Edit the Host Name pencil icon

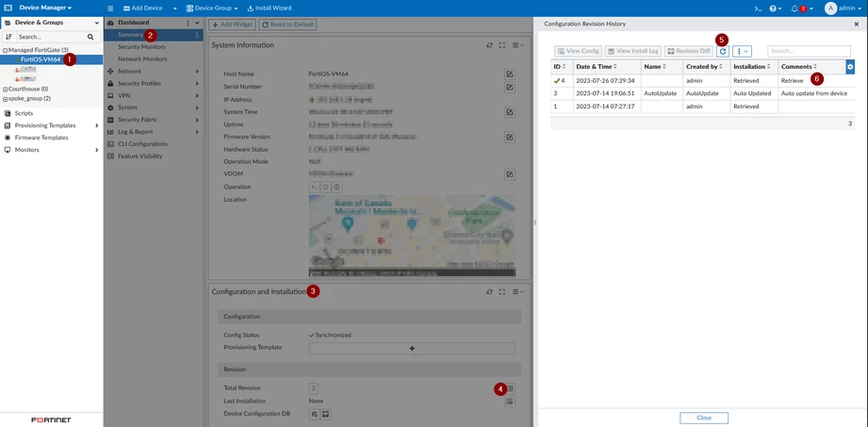[x=510, y=74]
